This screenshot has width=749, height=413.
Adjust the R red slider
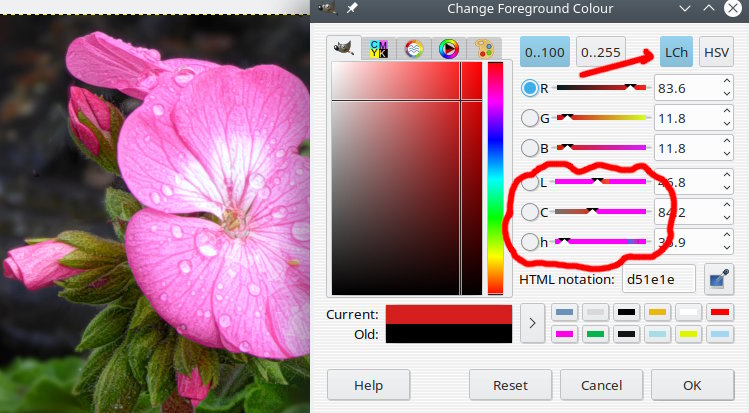601,88
